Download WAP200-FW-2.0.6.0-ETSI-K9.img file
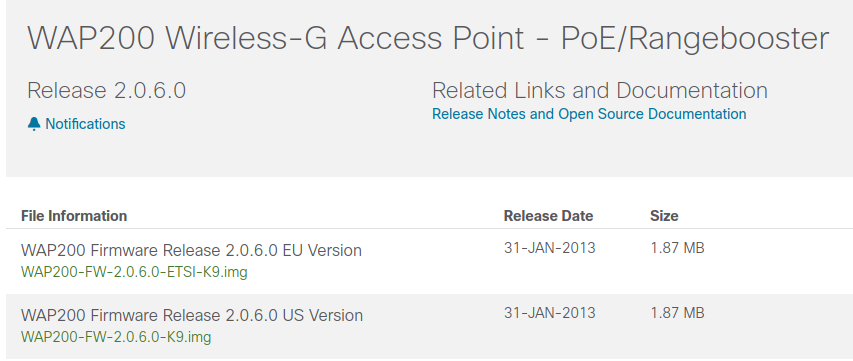The image size is (853, 361). point(134,272)
